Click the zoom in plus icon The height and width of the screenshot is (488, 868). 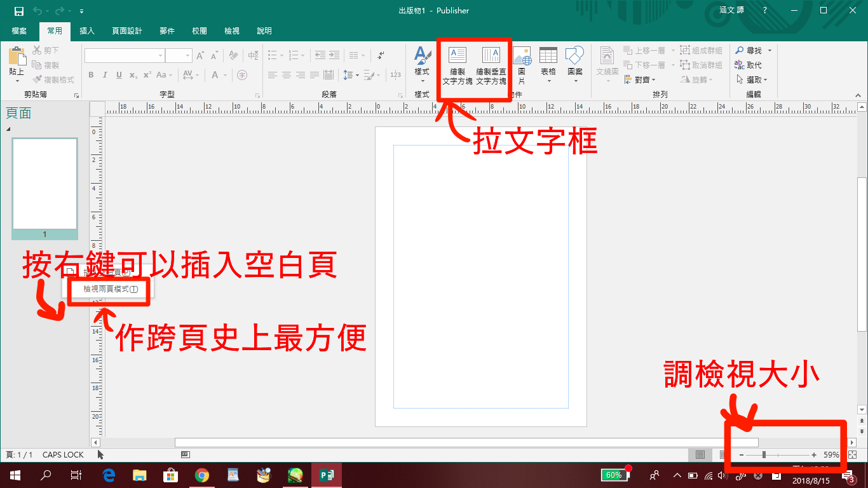pos(814,455)
